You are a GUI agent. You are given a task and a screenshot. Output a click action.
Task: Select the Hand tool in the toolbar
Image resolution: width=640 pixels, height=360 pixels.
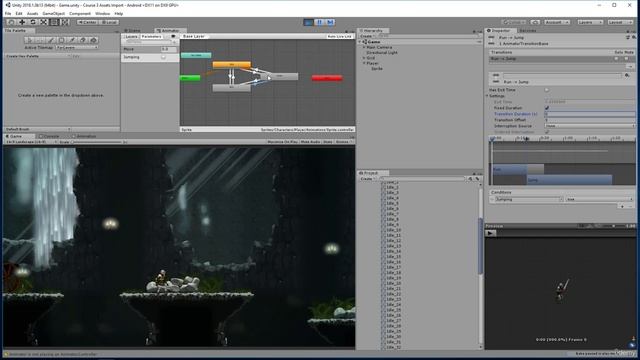(11, 22)
